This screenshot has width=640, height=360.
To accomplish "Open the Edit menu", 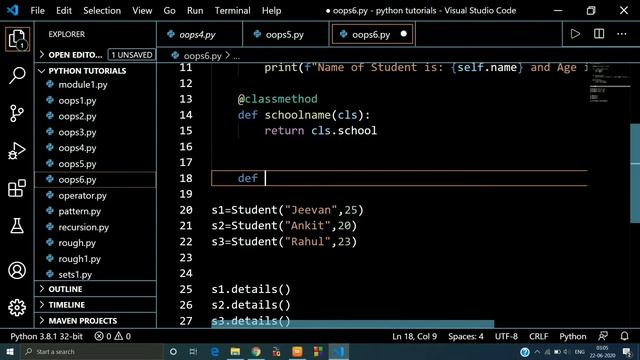I will point(64,11).
